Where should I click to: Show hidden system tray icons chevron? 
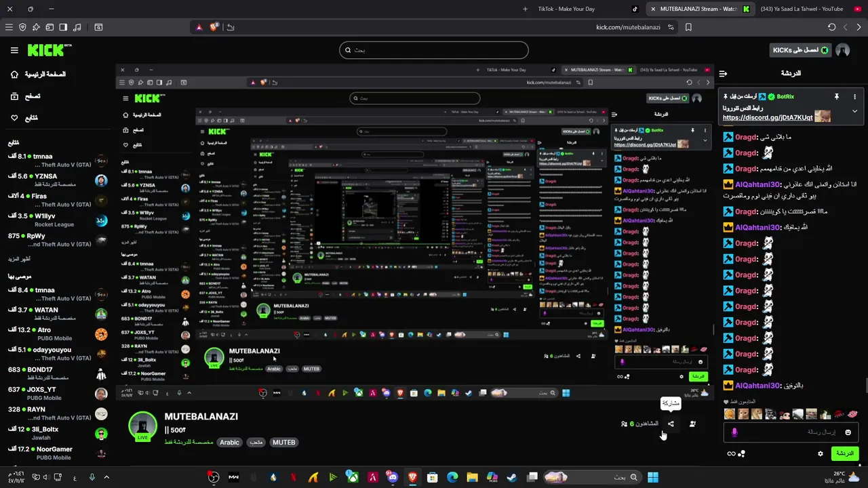(x=106, y=477)
